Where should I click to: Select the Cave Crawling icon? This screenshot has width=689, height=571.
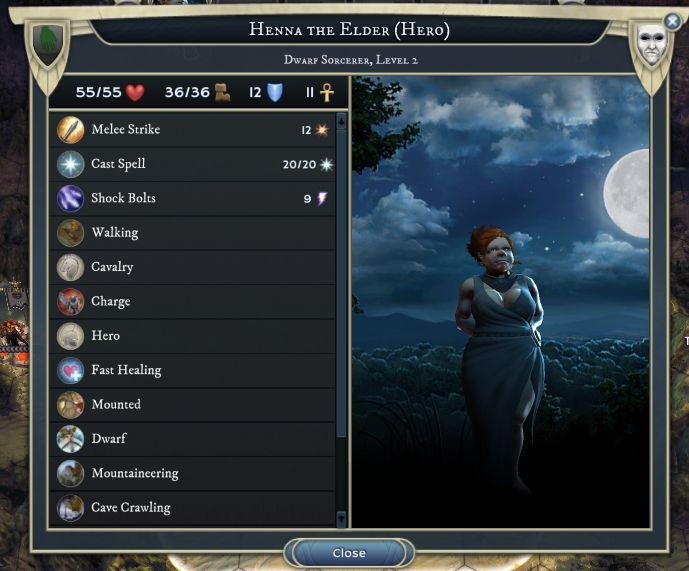click(x=70, y=507)
